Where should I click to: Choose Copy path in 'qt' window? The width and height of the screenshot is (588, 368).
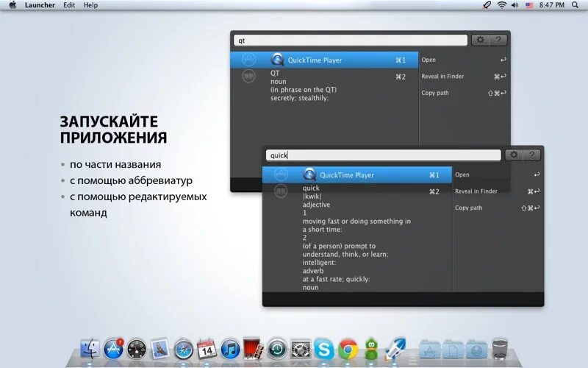coord(465,93)
